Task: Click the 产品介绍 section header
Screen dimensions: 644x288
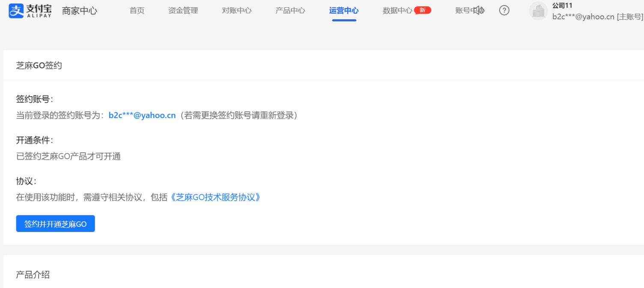Action: pyautogui.click(x=32, y=275)
